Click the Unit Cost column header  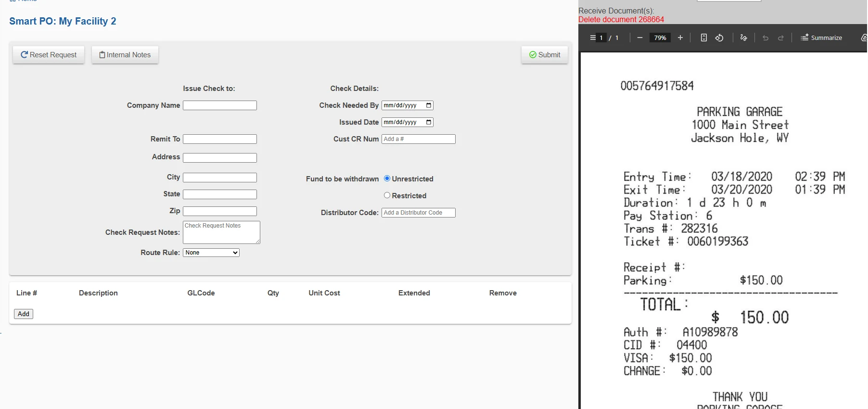pos(324,293)
